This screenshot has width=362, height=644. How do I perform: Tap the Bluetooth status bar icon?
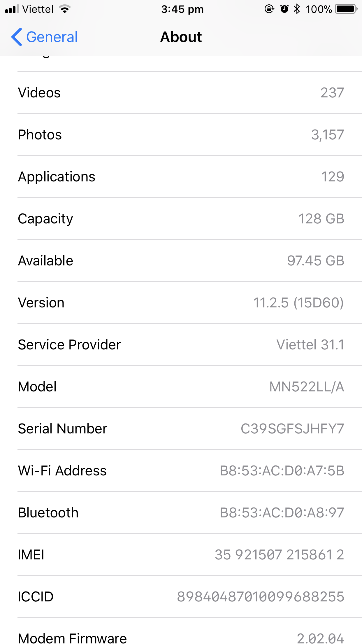click(297, 9)
